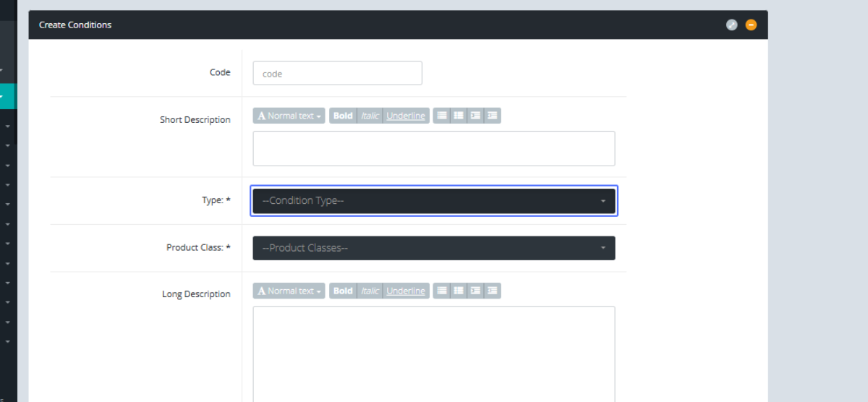
Task: Open Normal text style dropdown in Short Description
Action: [289, 116]
